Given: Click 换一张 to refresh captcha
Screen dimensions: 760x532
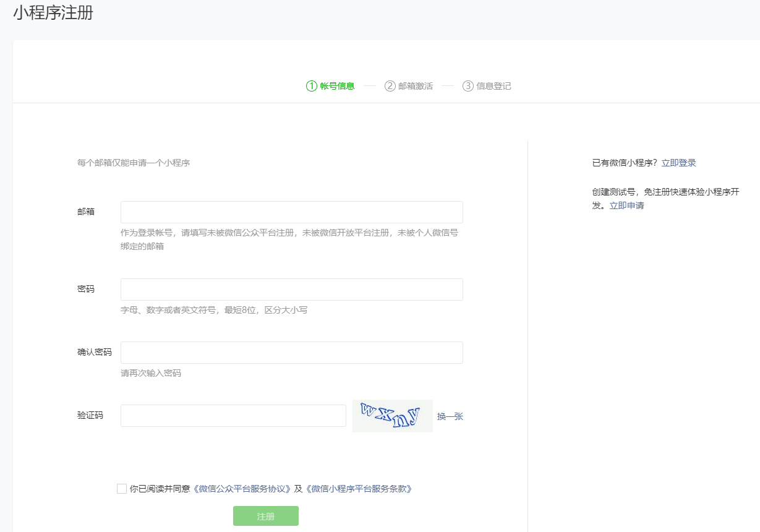Looking at the screenshot, I should coord(450,416).
